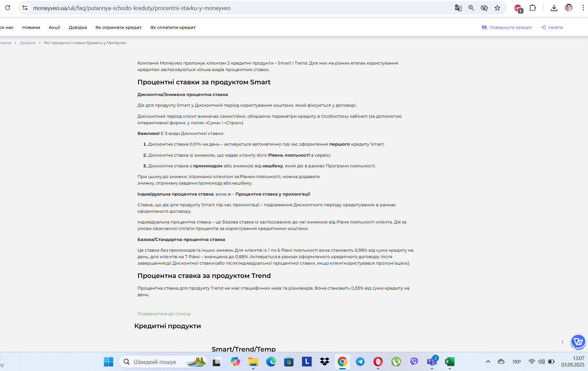
Task: Open the Adblock extension icon
Action: pos(518,8)
